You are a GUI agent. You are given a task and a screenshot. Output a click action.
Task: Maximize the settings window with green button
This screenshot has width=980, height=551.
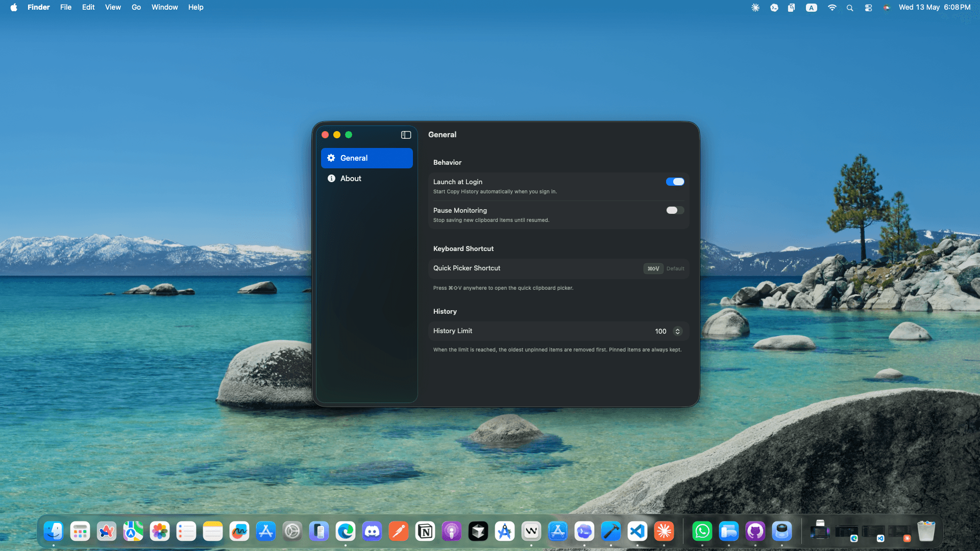[349, 135]
